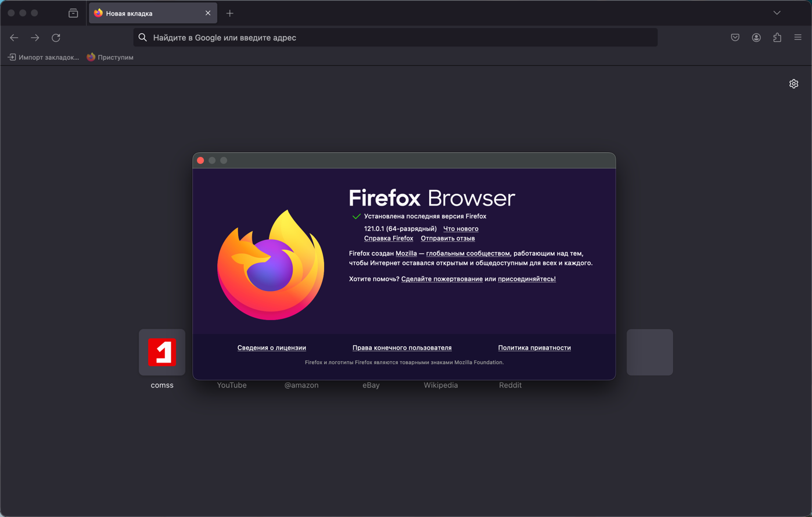This screenshot has height=517, width=812.
Task: Open new tab page settings gear
Action: [x=794, y=84]
